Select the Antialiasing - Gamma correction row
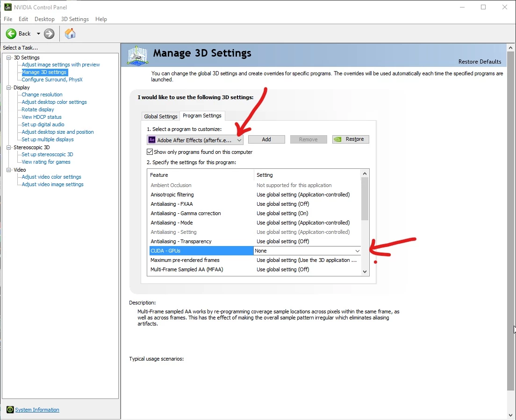Viewport: 516px width, 420px height. 255,213
